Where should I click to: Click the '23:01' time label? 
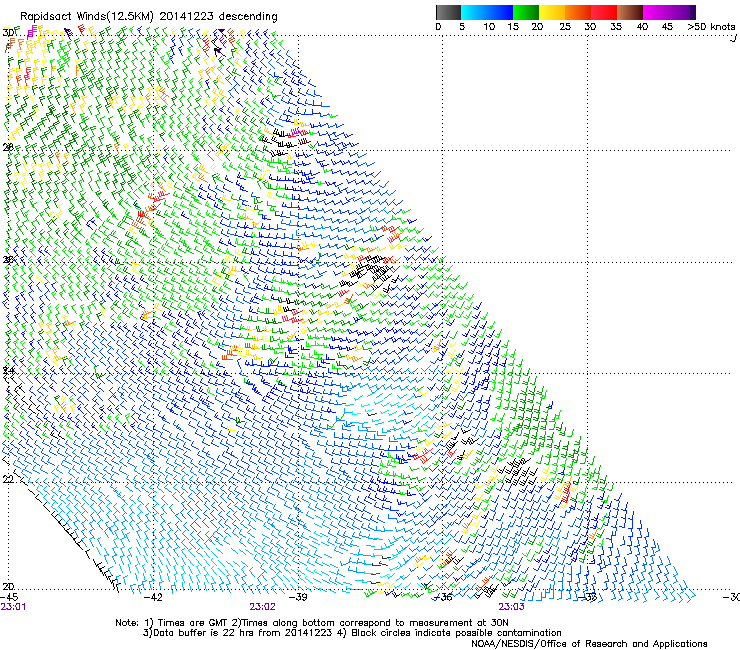coord(13,607)
